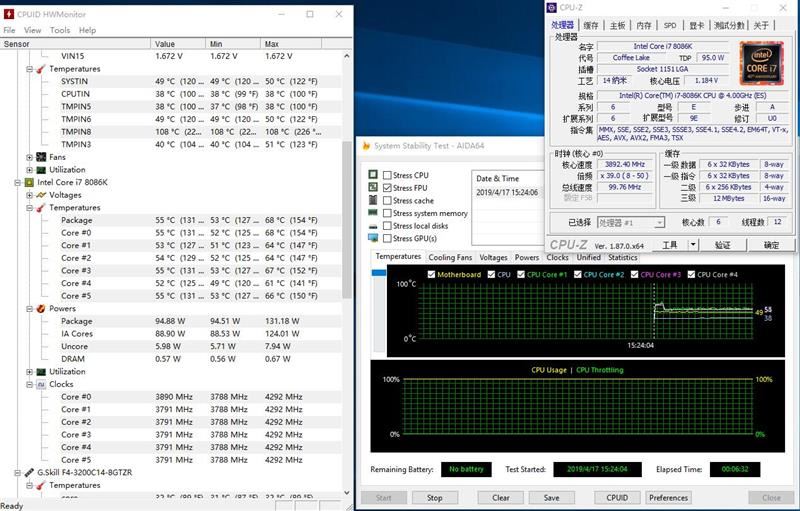The image size is (800, 511).
Task: Open the processor selection dropdown in CPU-Z
Action: point(659,223)
